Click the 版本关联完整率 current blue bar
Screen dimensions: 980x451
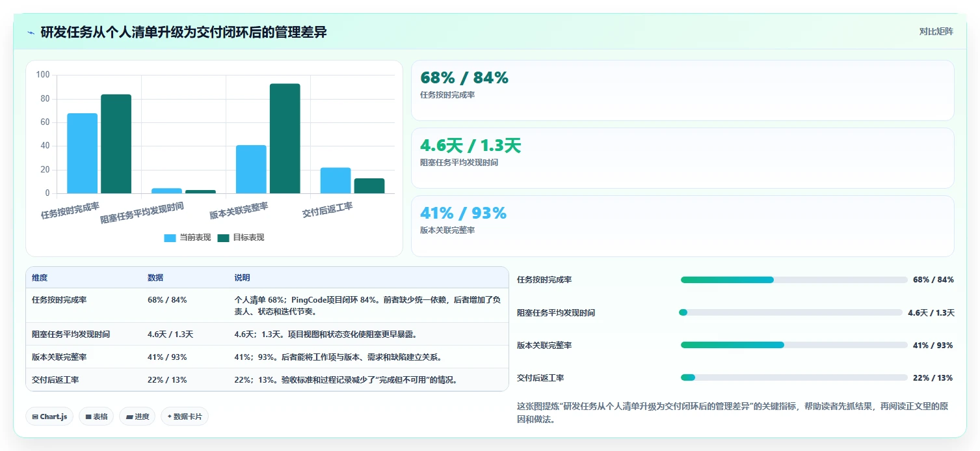click(251, 169)
